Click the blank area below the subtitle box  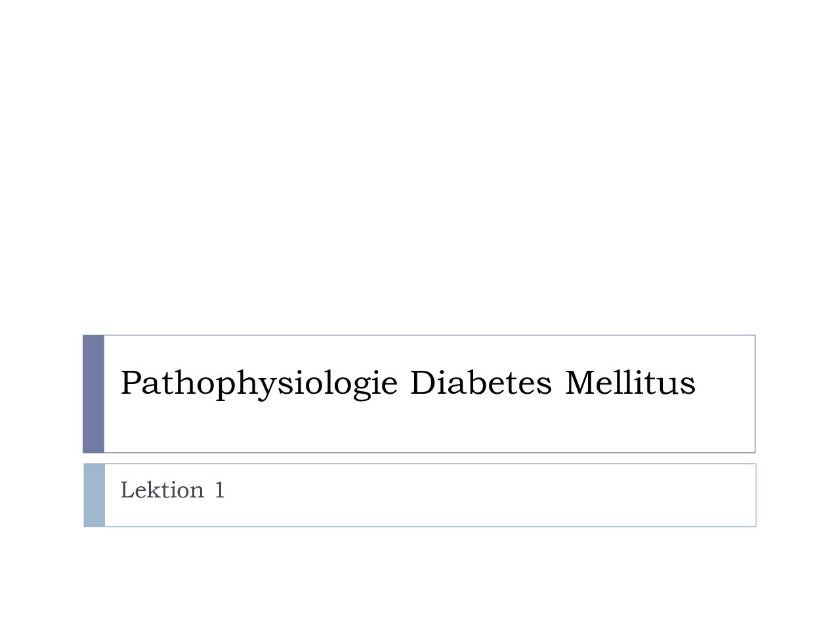click(x=420, y=577)
